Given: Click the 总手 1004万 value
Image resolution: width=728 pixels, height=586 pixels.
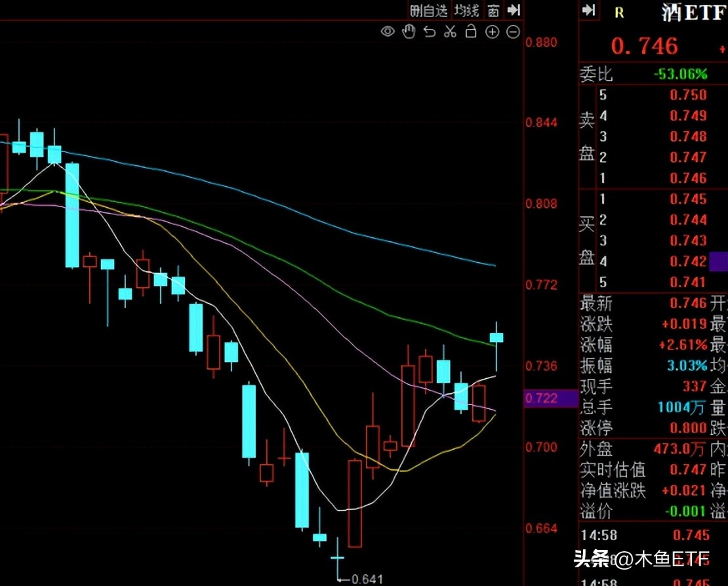Looking at the screenshot, I should tap(681, 407).
